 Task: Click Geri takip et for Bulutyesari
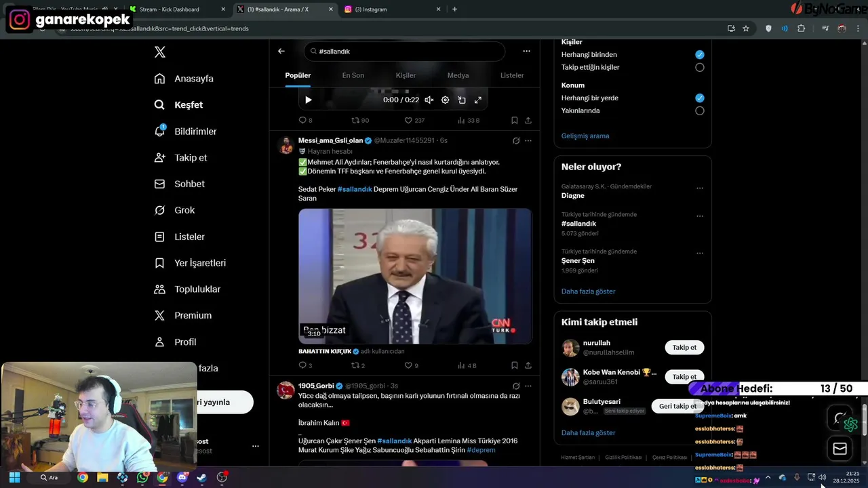point(677,406)
